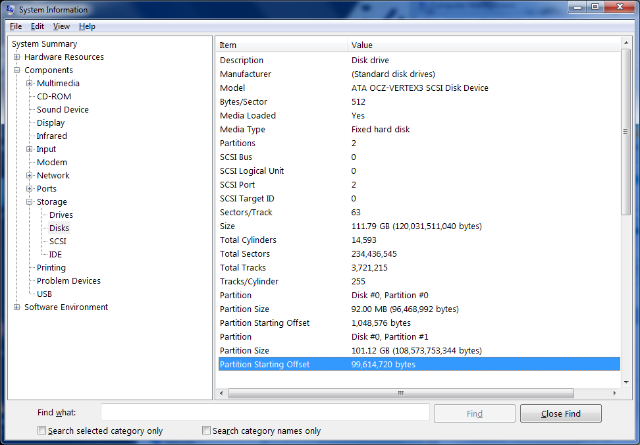Expand the Multimedia category
640x445 pixels.
point(30,83)
